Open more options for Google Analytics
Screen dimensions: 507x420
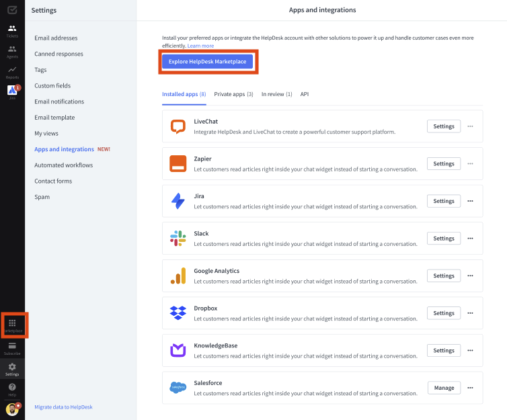pos(470,276)
